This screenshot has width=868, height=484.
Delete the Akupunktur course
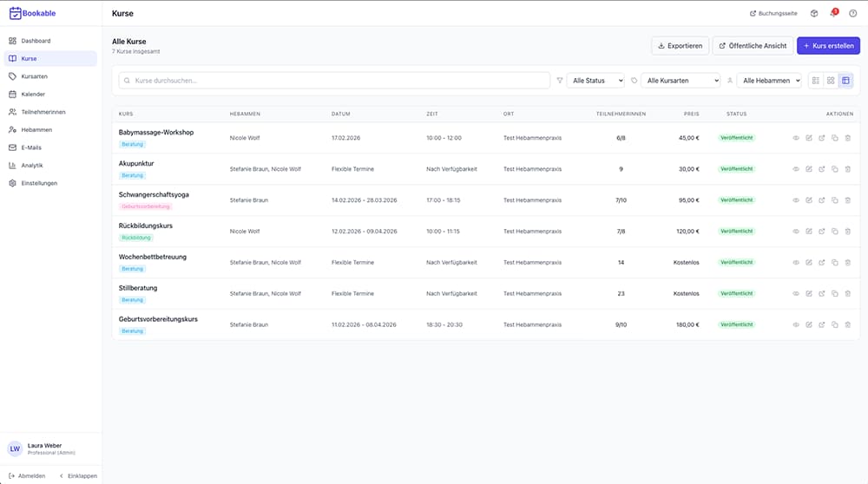coord(847,169)
